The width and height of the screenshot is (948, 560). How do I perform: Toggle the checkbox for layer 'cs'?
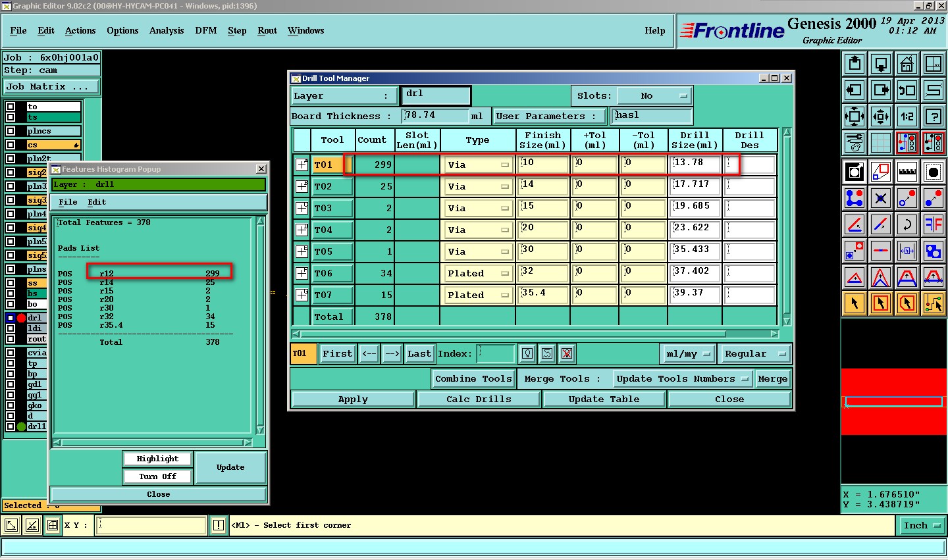pyautogui.click(x=11, y=145)
